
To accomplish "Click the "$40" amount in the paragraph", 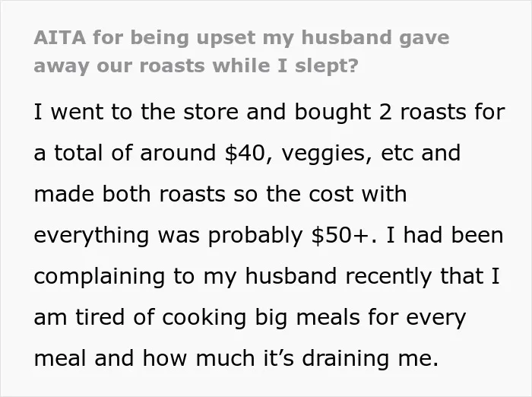I will pos(245,153).
